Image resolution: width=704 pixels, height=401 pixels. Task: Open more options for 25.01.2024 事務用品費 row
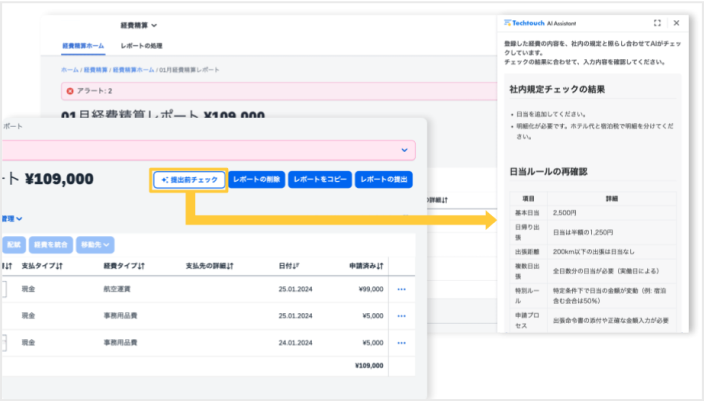(402, 315)
